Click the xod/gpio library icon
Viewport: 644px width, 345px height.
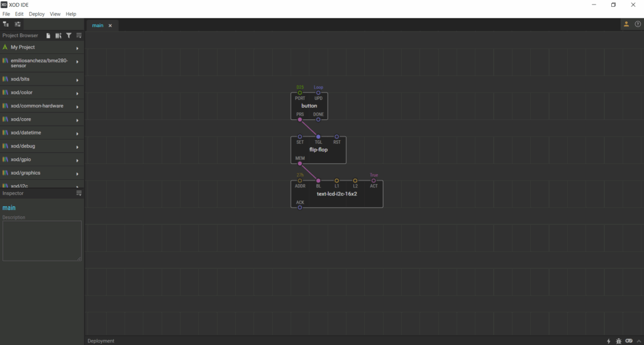pos(5,159)
